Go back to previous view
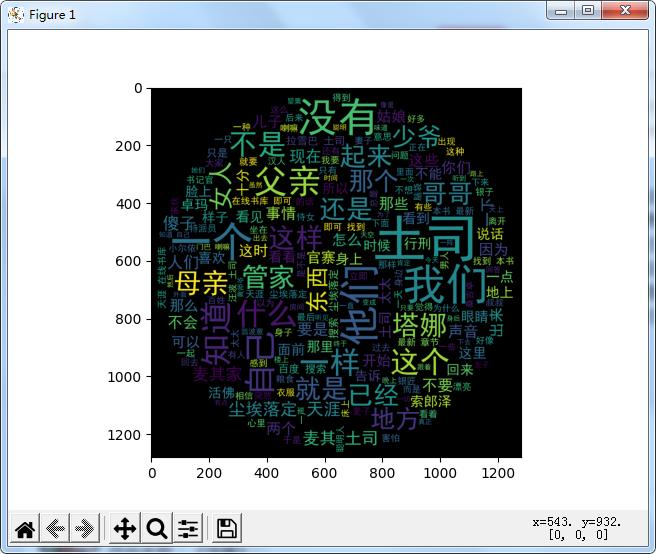Image resolution: width=656 pixels, height=554 pixels. pyautogui.click(x=55, y=528)
